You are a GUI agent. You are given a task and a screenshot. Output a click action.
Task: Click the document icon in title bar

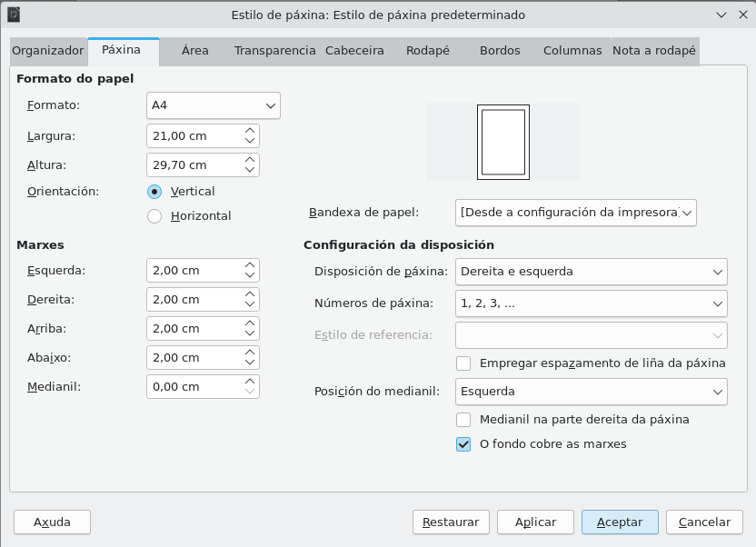14,15
